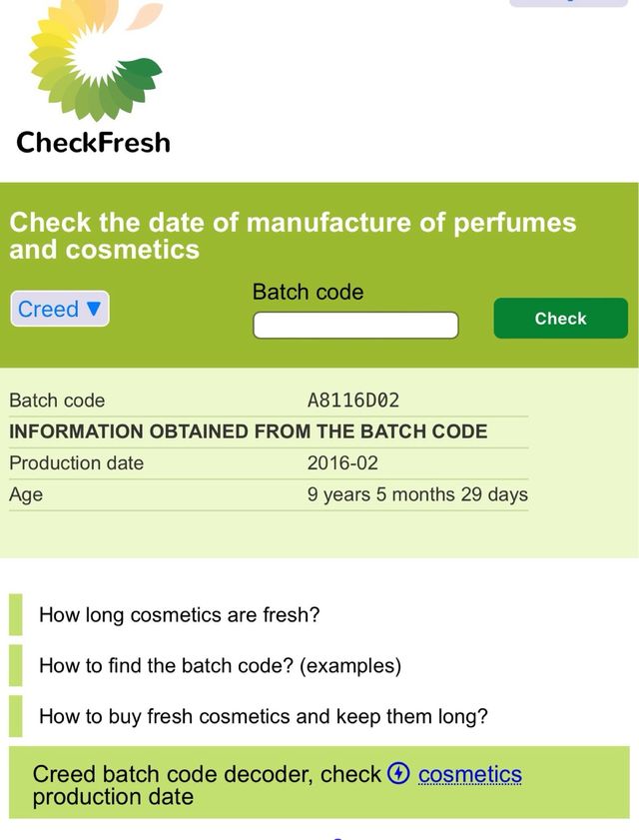Click the production date value 2016-02

pyautogui.click(x=342, y=462)
